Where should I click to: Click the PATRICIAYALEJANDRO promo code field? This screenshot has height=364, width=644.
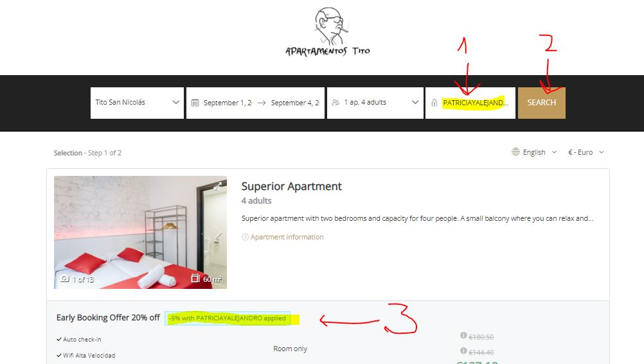[x=470, y=103]
